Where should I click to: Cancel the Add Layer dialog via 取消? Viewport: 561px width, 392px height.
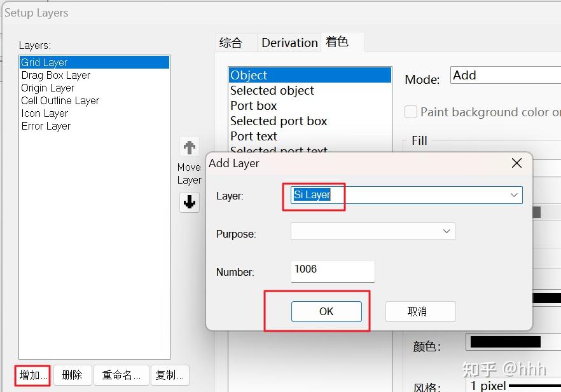(420, 311)
